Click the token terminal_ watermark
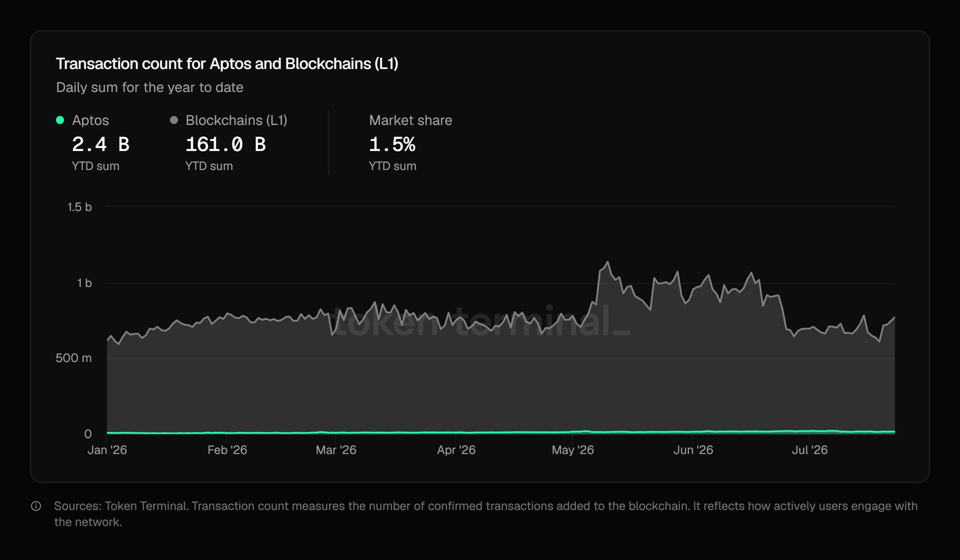The height and width of the screenshot is (560, 960). (480, 320)
